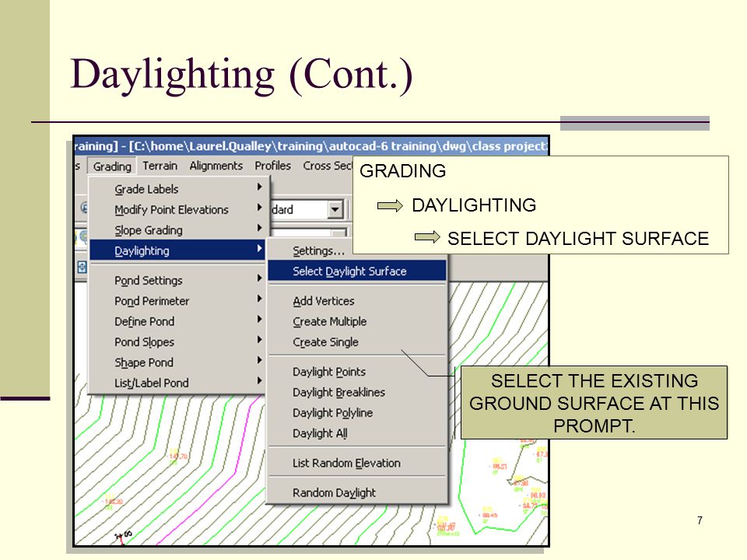Open Shape Pond submenu
This screenshot has width=747, height=560.
(177, 362)
